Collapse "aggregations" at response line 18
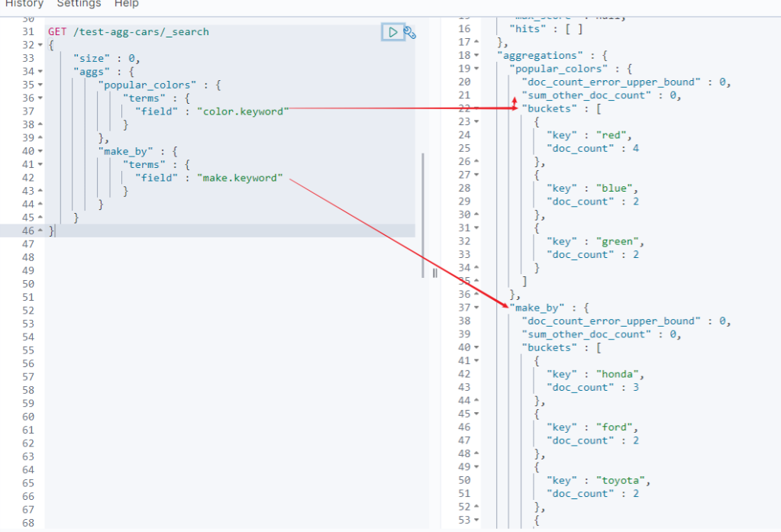 pyautogui.click(x=476, y=55)
